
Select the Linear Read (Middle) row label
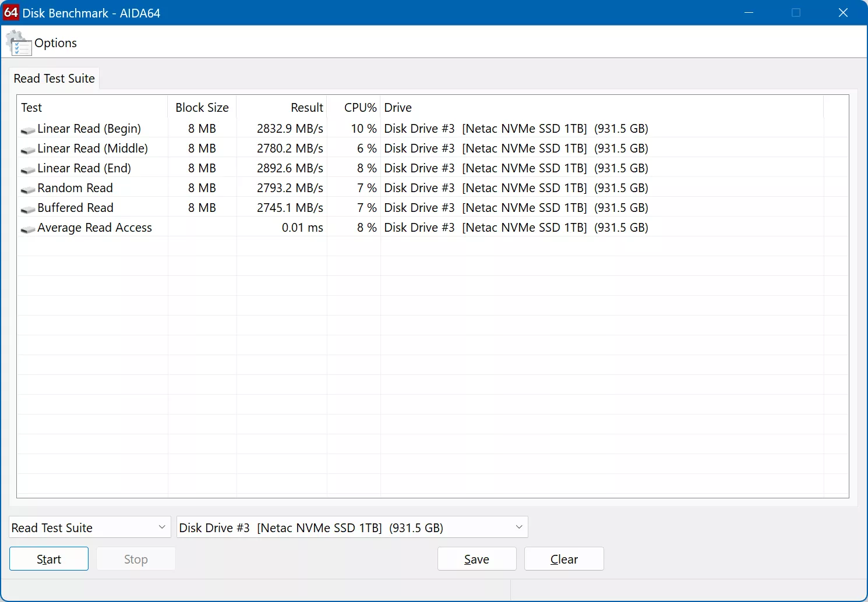coord(93,148)
